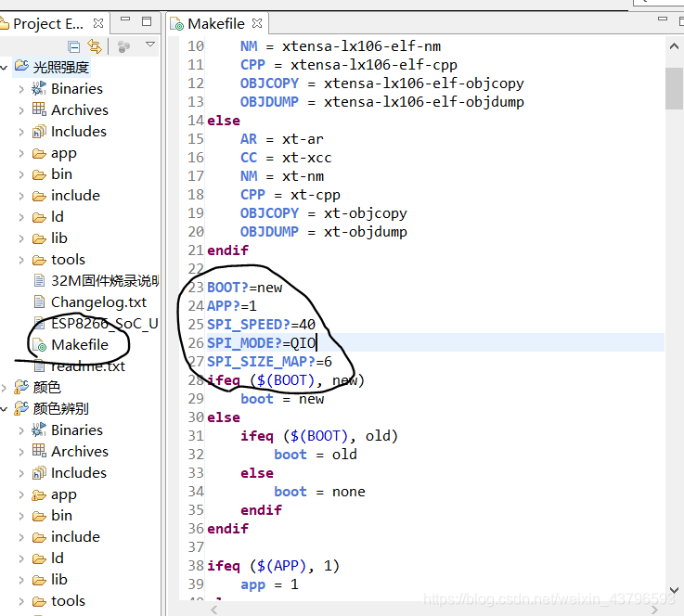
Task: Click Binaries icon in 颜色辨别 project
Action: 39,430
